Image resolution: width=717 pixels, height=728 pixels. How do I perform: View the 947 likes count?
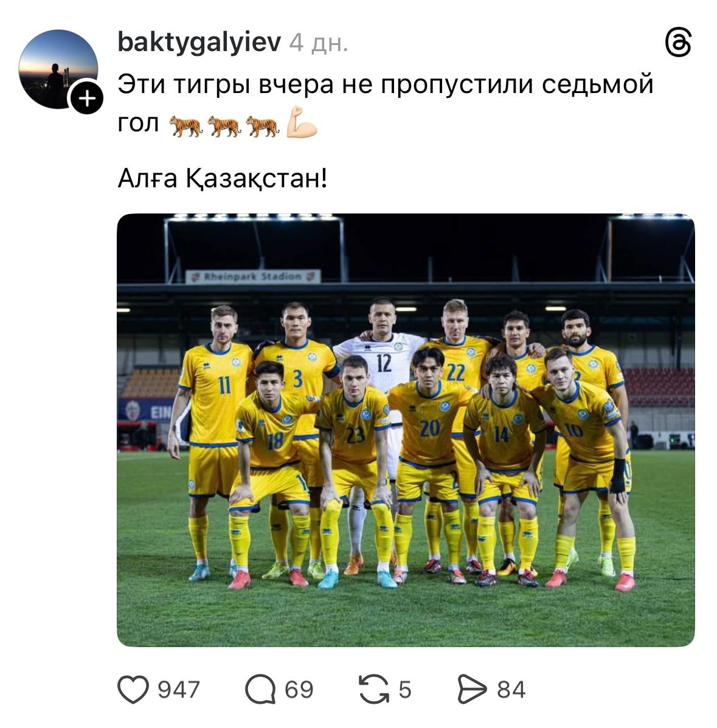[x=179, y=690]
